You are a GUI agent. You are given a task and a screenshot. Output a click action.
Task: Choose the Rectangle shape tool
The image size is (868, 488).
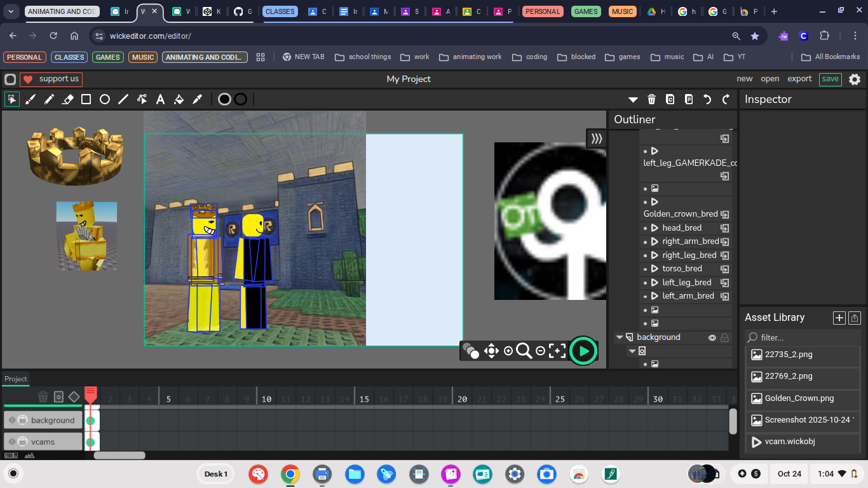point(86,99)
